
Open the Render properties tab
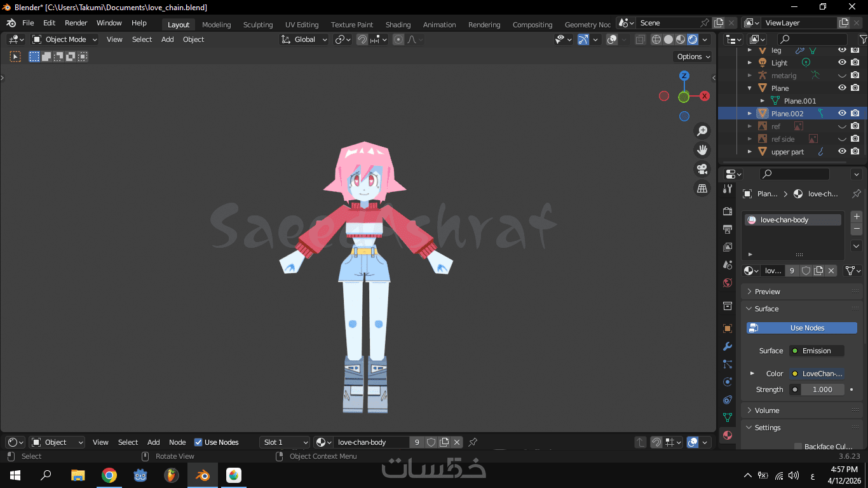point(728,211)
